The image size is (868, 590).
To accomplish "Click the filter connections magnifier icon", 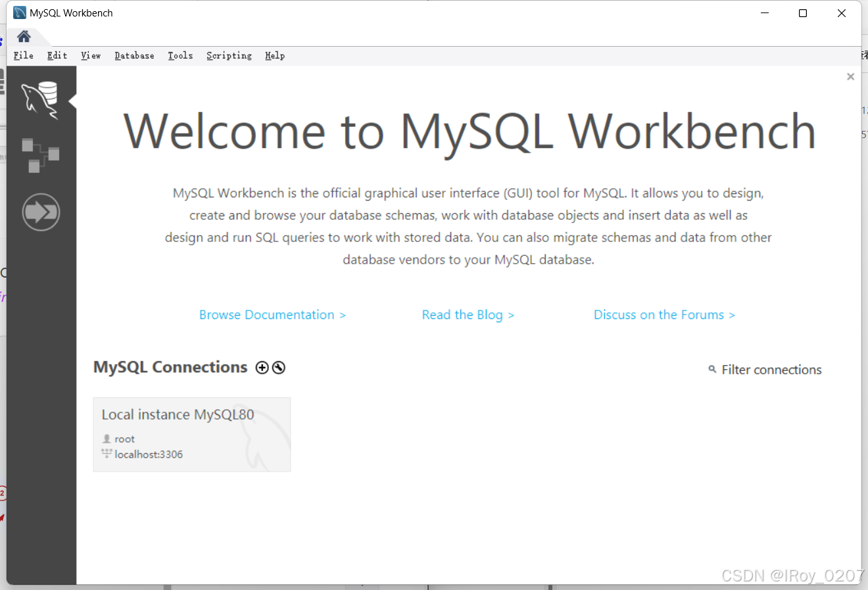I will (712, 370).
